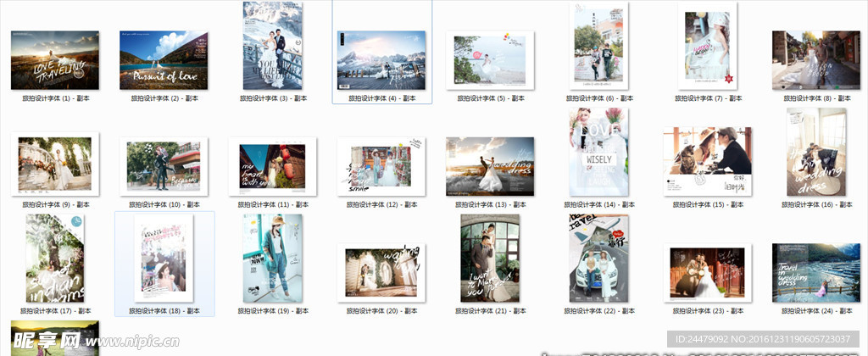The image size is (868, 356).
Task: Select thumbnail 旅拍设计字体 (8) - 副本
Action: point(816,60)
